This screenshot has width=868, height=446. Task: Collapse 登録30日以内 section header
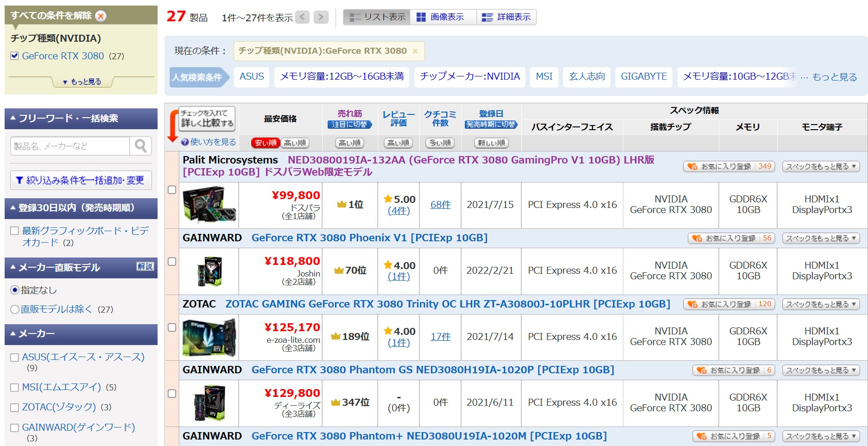[x=81, y=208]
